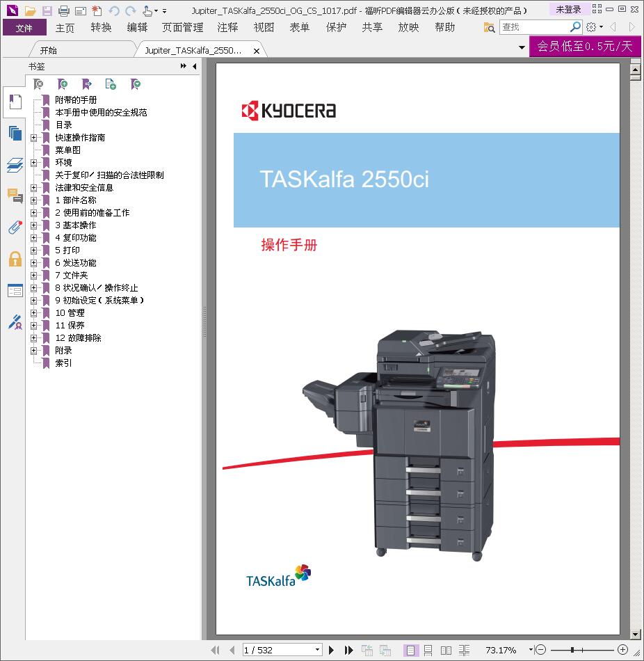Image resolution: width=644 pixels, height=661 pixels.
Task: Open the Form fields sidebar icon
Action: [15, 290]
